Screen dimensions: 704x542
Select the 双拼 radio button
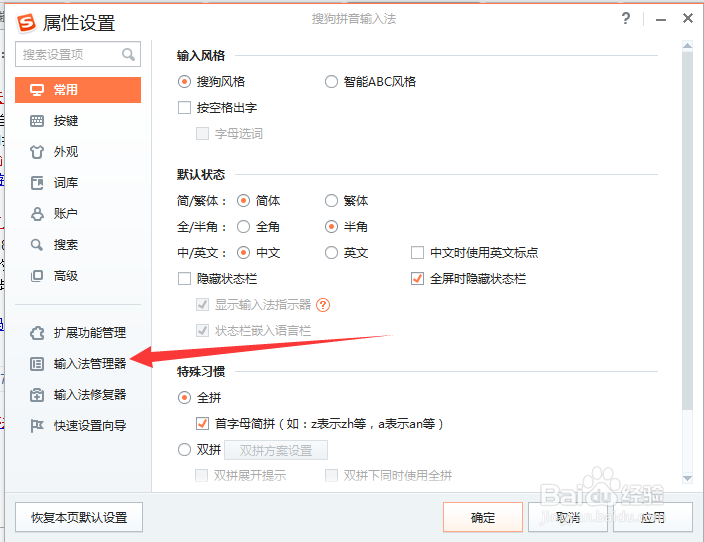184,449
